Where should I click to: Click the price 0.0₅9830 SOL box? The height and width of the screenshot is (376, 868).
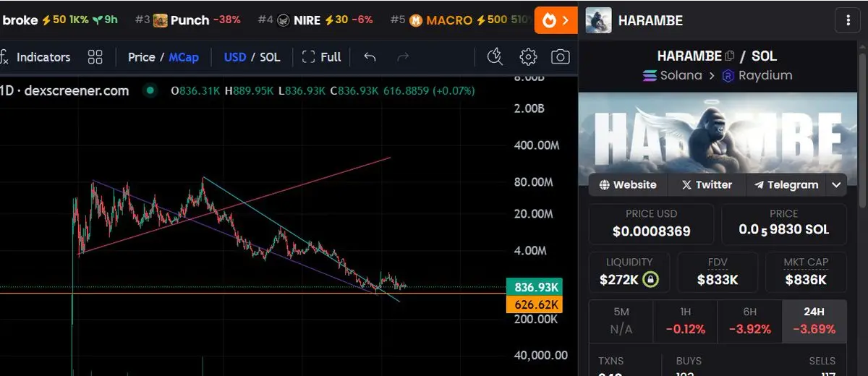click(x=784, y=224)
